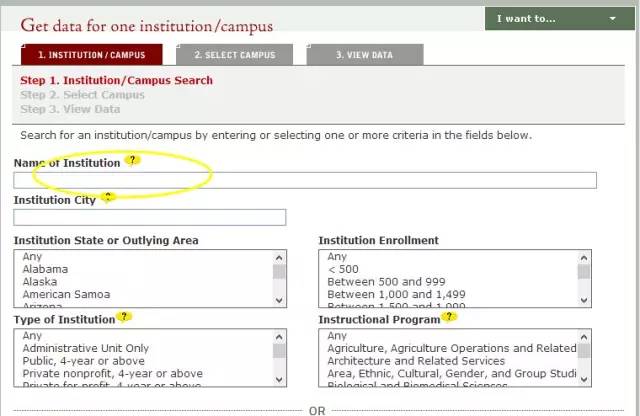This screenshot has height=416, width=640.
Task: Click help icon beside Name of Institution
Action: point(131,160)
